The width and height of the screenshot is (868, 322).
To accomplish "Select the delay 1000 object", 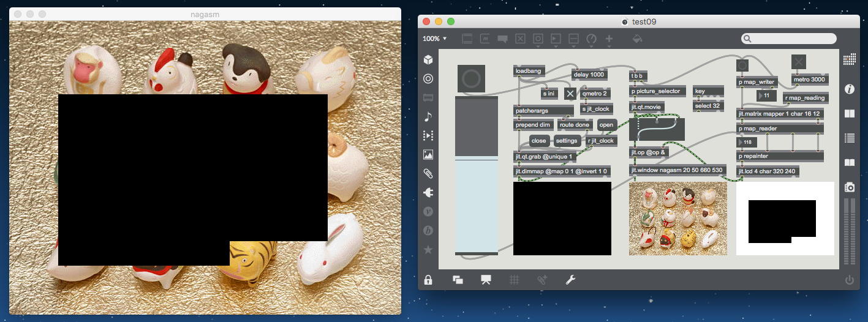I will click(x=589, y=75).
